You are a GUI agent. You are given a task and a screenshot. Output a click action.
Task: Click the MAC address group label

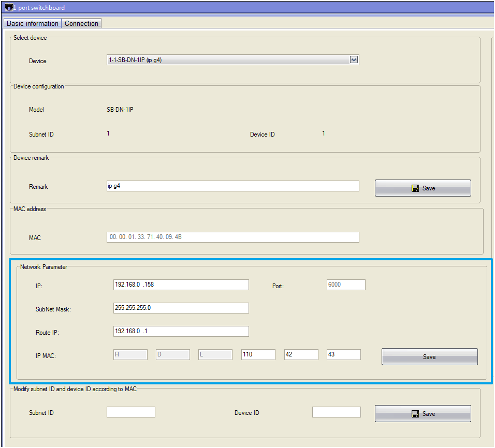(x=30, y=209)
